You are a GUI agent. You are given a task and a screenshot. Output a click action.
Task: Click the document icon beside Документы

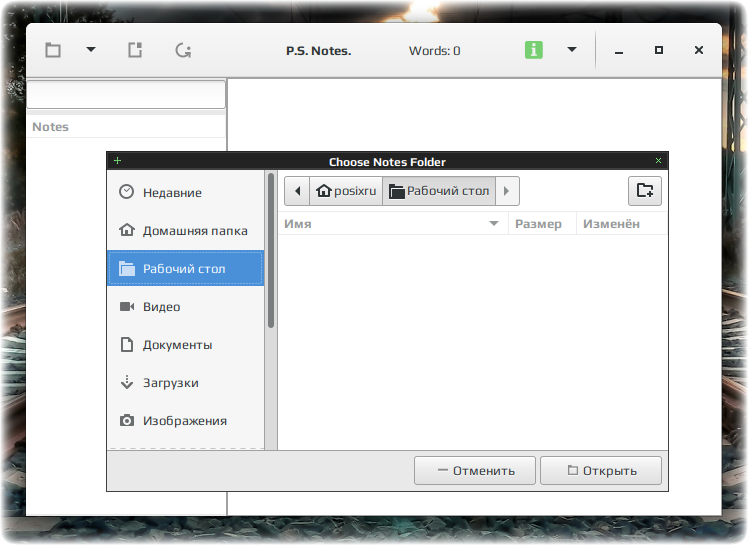126,345
